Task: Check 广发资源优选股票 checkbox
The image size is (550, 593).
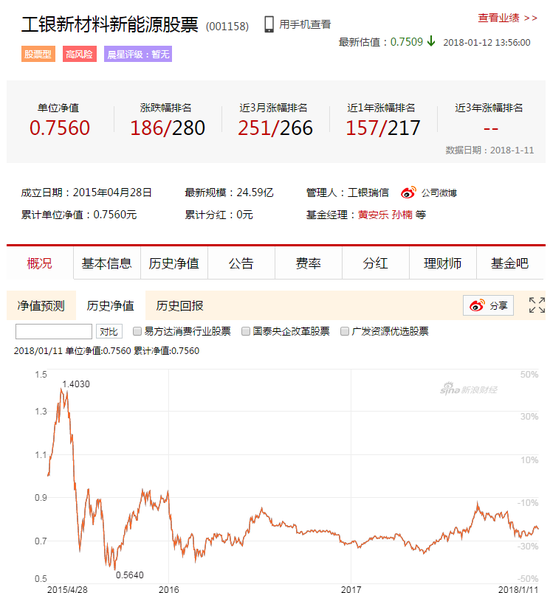Action: coord(344,331)
